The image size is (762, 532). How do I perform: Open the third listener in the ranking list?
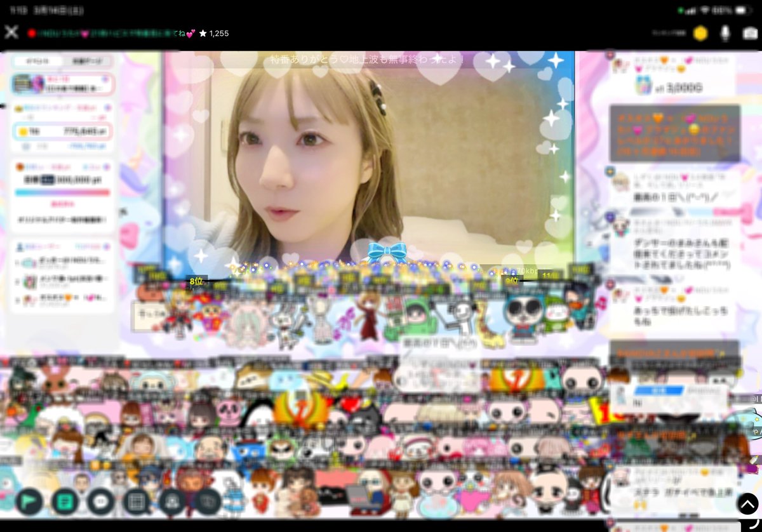click(x=62, y=299)
